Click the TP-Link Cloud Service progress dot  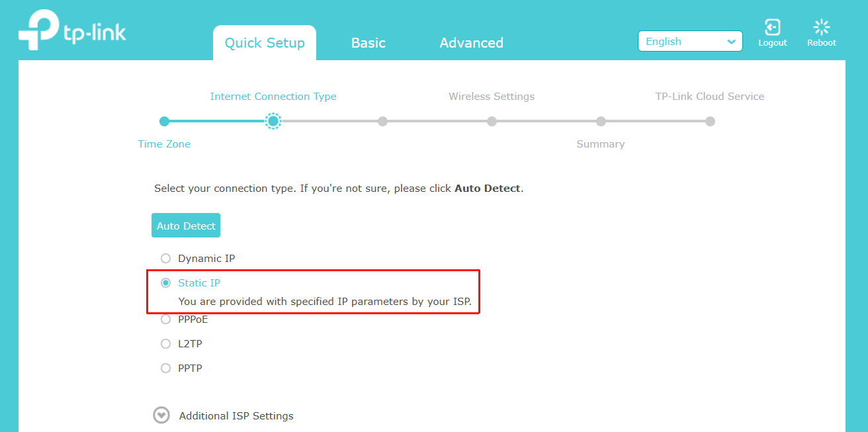[710, 121]
